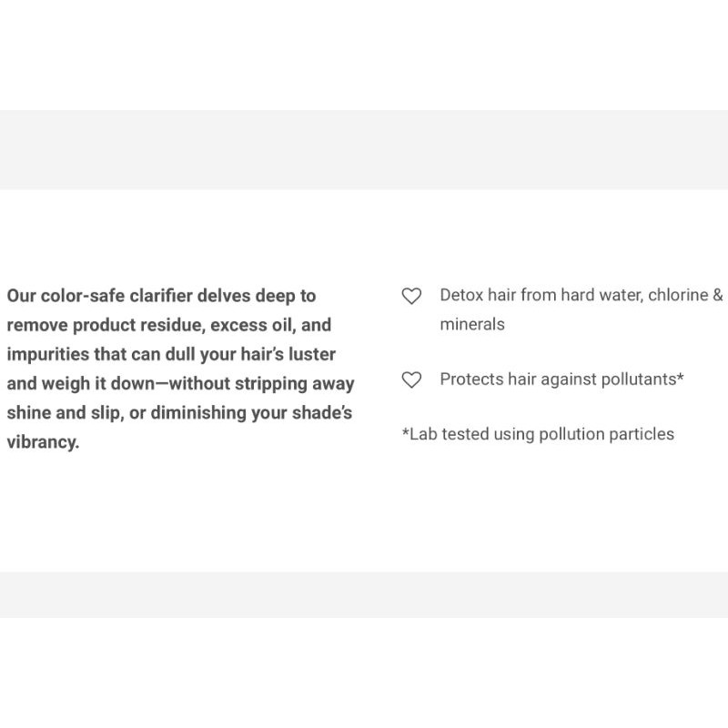Click the word 'chlorine' in the first benefit
The image size is (728, 728).
pos(677,295)
